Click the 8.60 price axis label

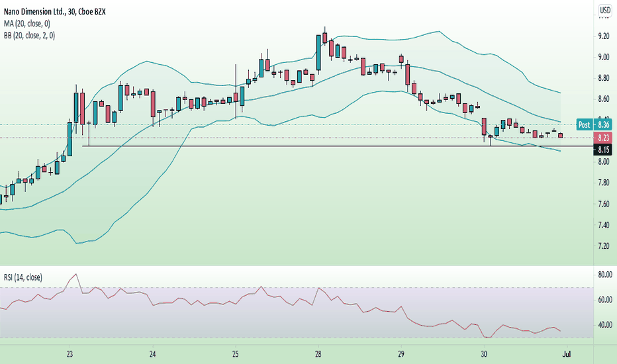[604, 99]
